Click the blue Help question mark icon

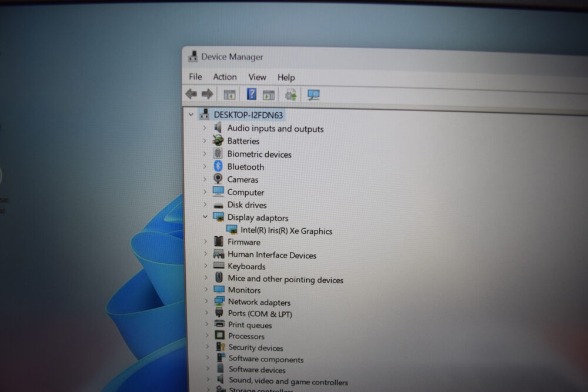[251, 93]
